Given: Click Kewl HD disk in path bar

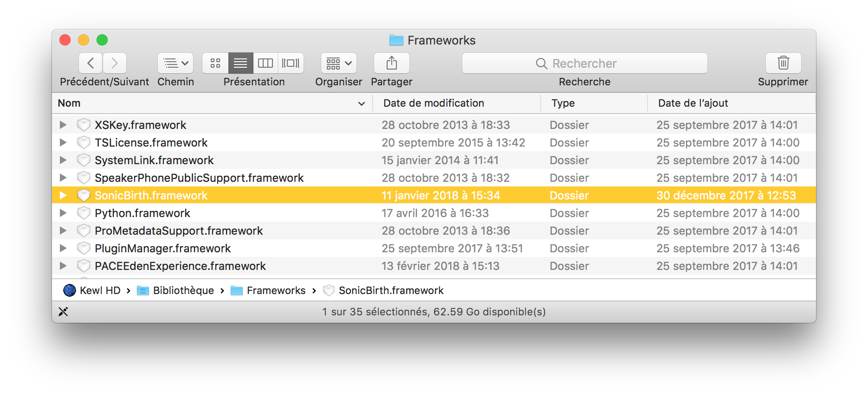Looking at the screenshot, I should [99, 290].
